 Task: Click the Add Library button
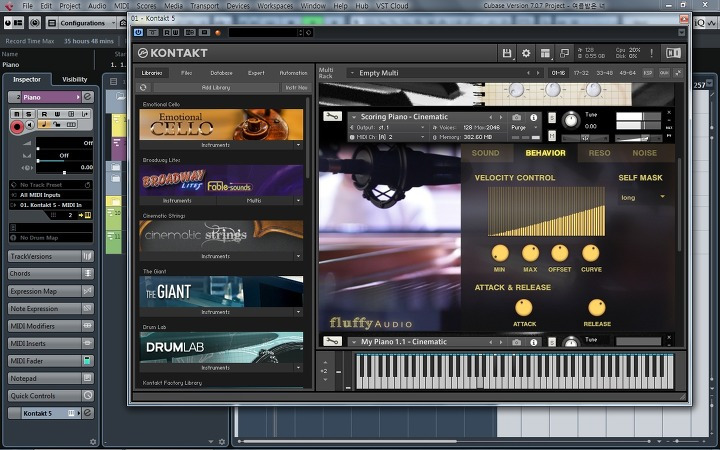[216, 87]
